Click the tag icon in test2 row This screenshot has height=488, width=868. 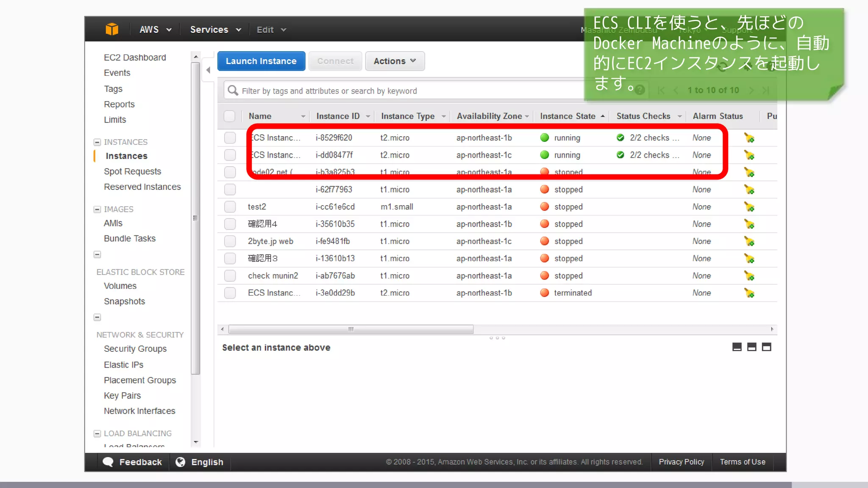click(749, 207)
